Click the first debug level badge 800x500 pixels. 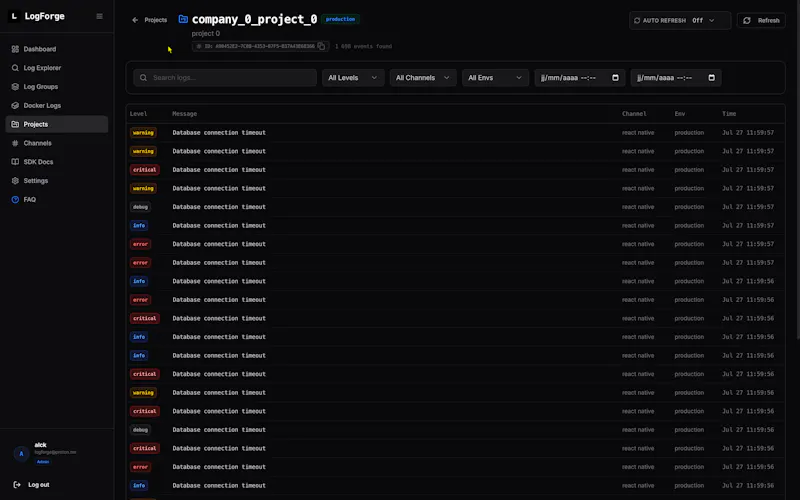140,207
